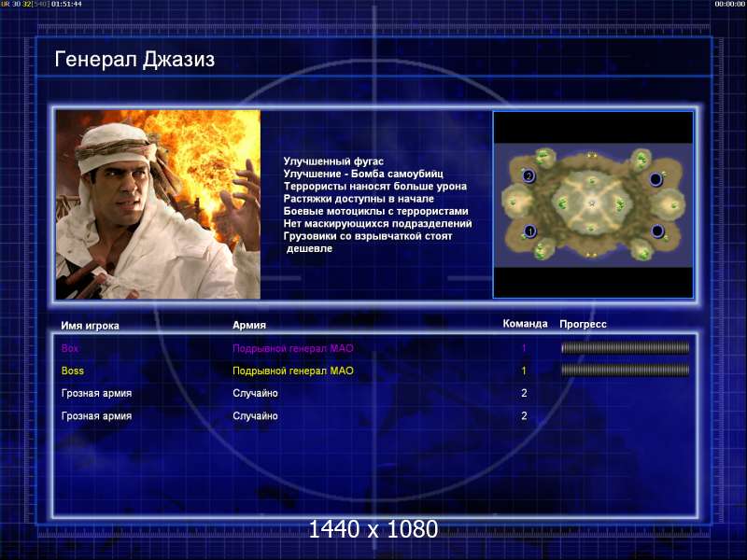Click the map preview image
This screenshot has width=747, height=560.
pos(593,204)
